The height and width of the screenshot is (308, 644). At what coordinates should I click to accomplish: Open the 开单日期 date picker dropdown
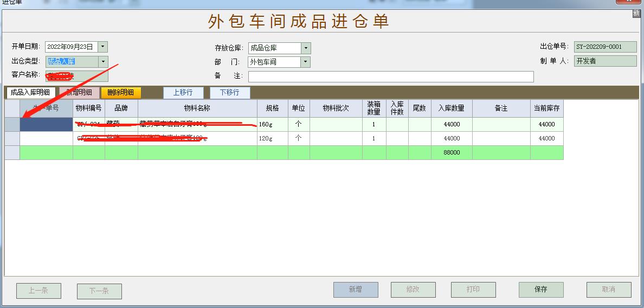point(103,47)
